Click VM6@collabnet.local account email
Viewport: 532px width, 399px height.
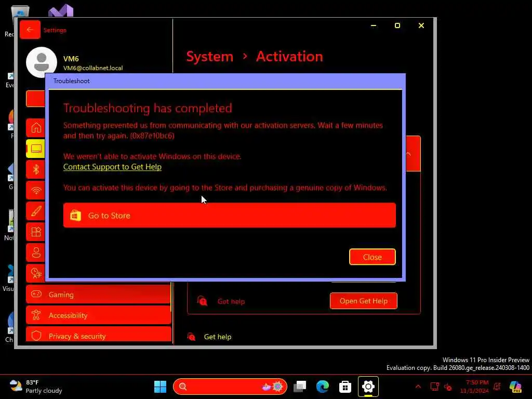(93, 68)
